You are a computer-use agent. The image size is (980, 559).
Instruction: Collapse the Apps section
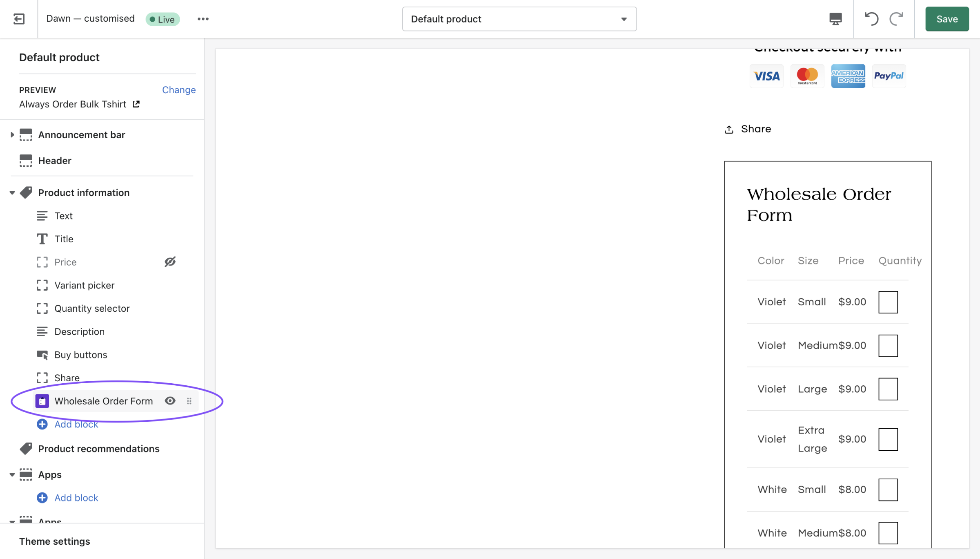12,474
